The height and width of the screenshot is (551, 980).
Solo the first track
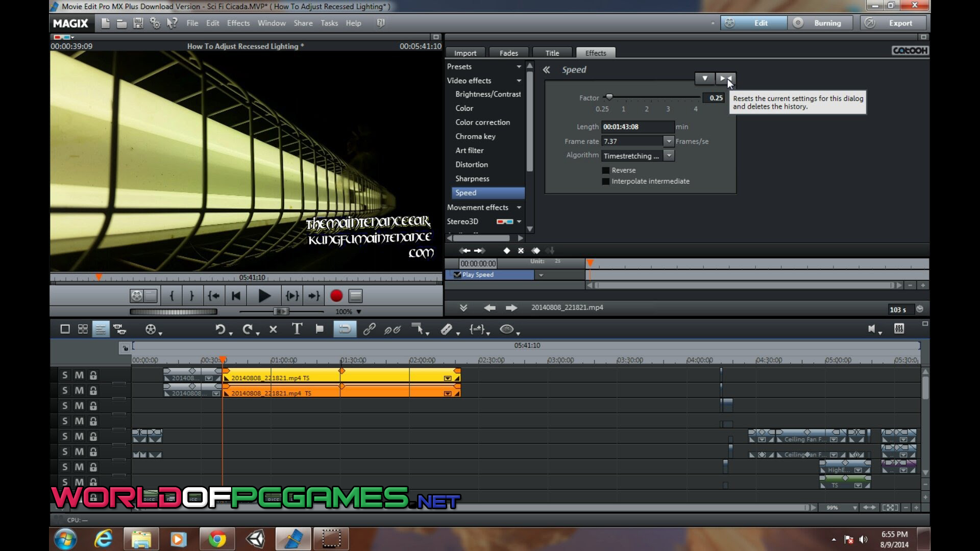(x=65, y=375)
